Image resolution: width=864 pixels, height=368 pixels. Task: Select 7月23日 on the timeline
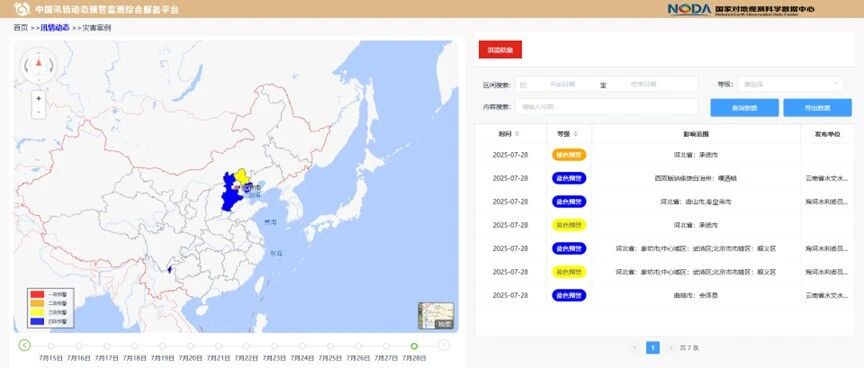(274, 346)
